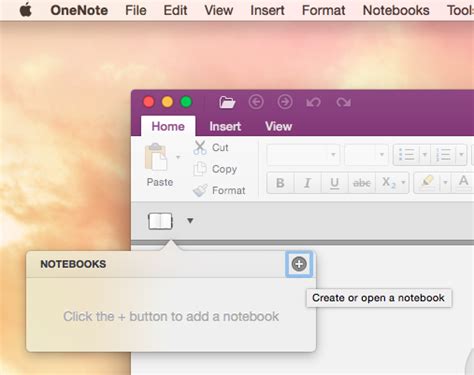This screenshot has width=474, height=375.
Task: Open the OneNote application menu
Action: click(x=79, y=10)
